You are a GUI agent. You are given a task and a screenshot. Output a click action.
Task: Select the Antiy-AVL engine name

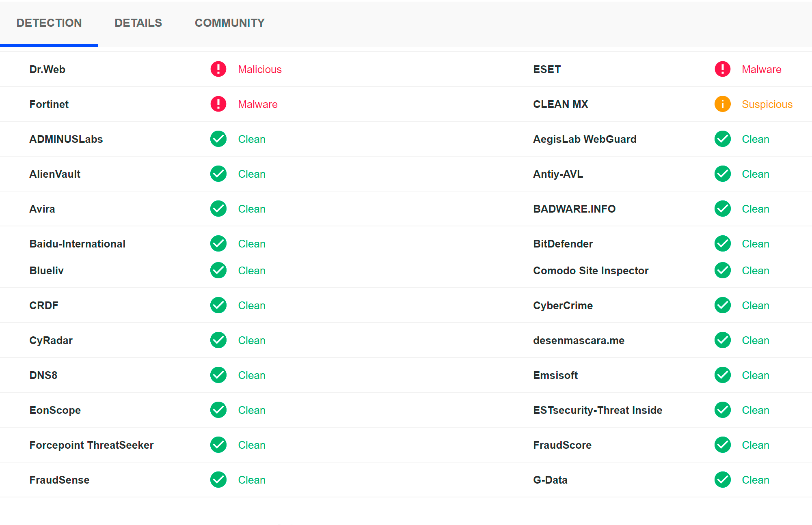pos(558,174)
